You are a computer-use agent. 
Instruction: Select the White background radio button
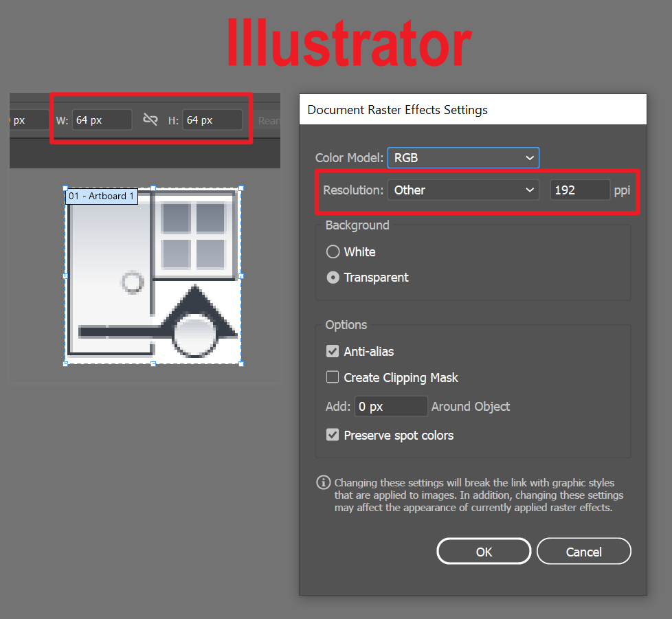click(333, 251)
